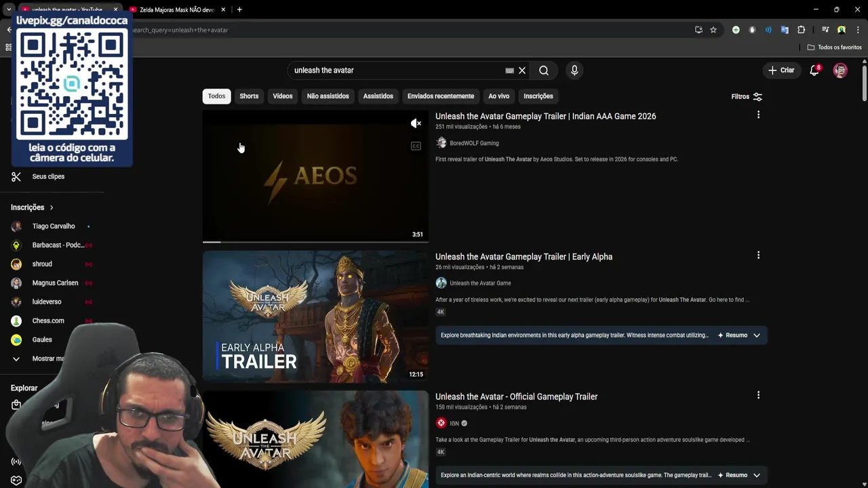The width and height of the screenshot is (868, 488).
Task: Click the AEOS preview progress bar
Action: [315, 241]
